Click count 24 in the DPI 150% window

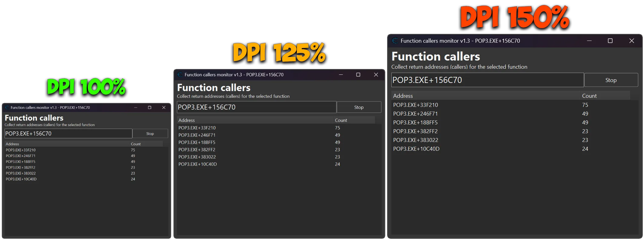585,149
